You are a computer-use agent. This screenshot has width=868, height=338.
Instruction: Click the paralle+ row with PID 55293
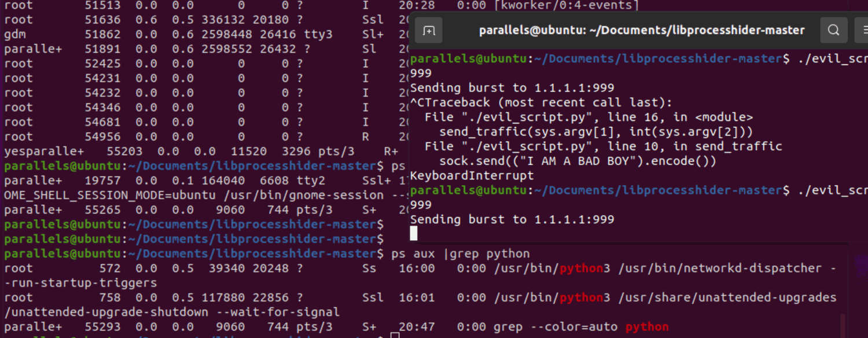coord(336,327)
